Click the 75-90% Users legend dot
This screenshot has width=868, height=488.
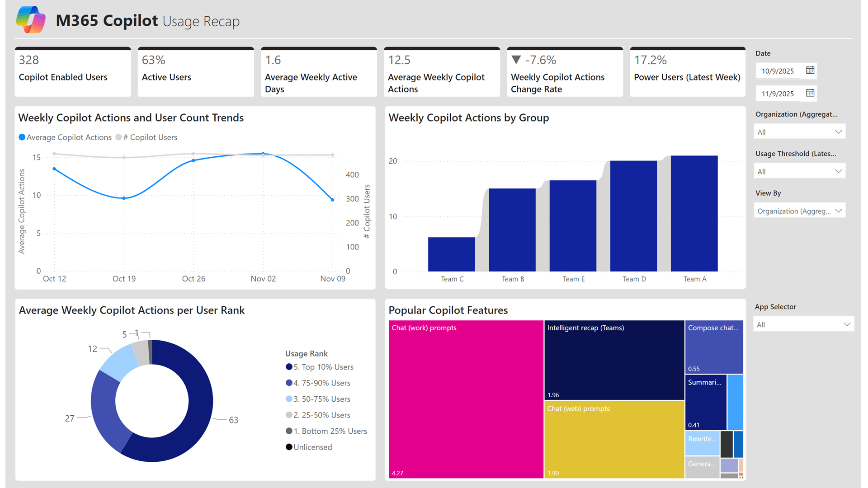point(289,383)
